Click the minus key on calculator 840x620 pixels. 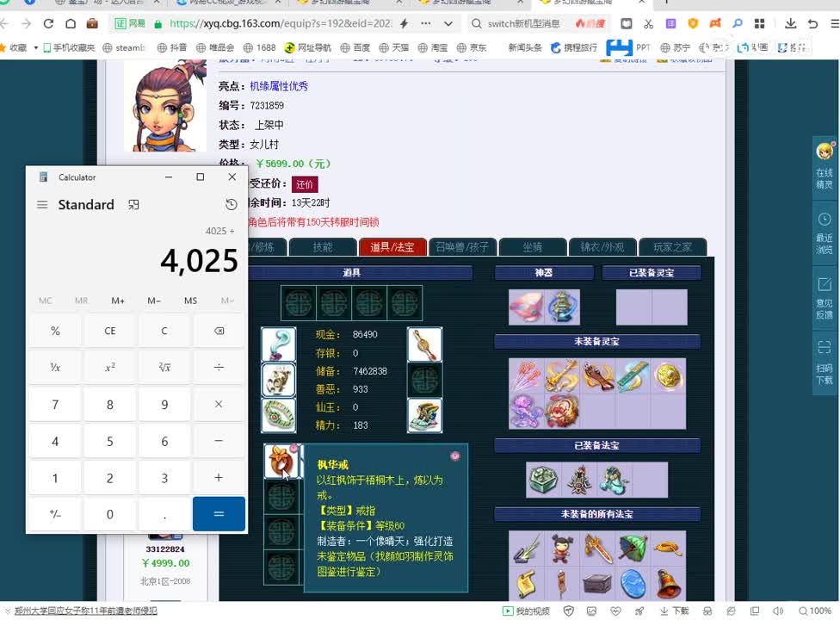pyautogui.click(x=219, y=441)
